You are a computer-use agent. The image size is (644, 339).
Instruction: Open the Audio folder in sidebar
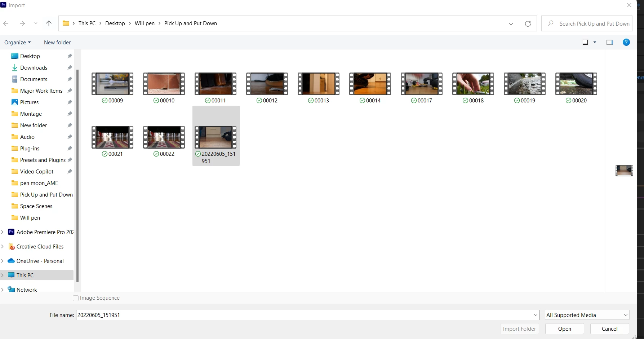27,137
